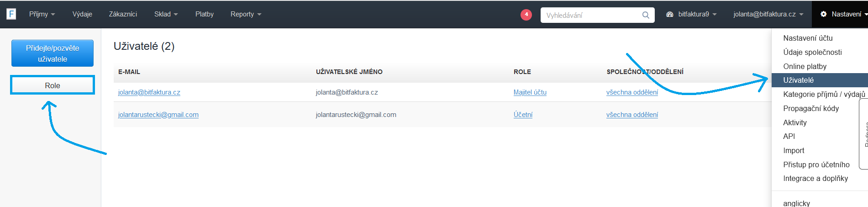Expand the Sklad dropdown menu
Image resolution: width=868 pixels, height=207 pixels.
(166, 14)
